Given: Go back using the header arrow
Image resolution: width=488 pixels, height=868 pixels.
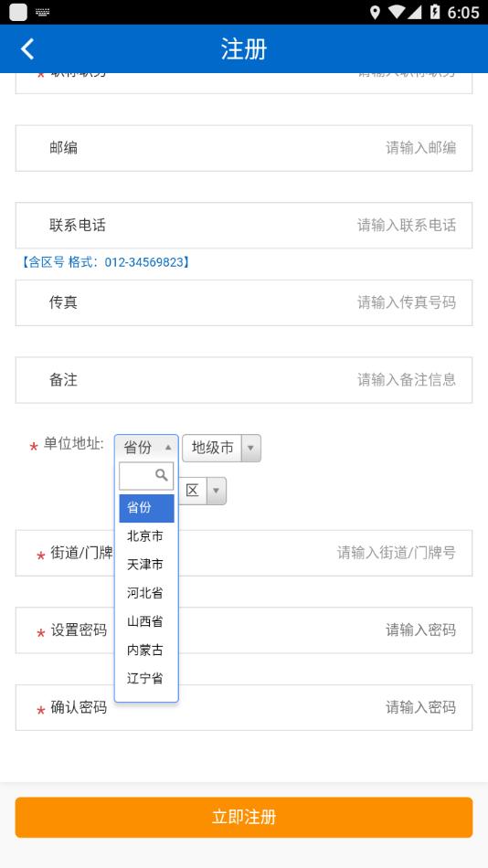Looking at the screenshot, I should click(x=27, y=48).
